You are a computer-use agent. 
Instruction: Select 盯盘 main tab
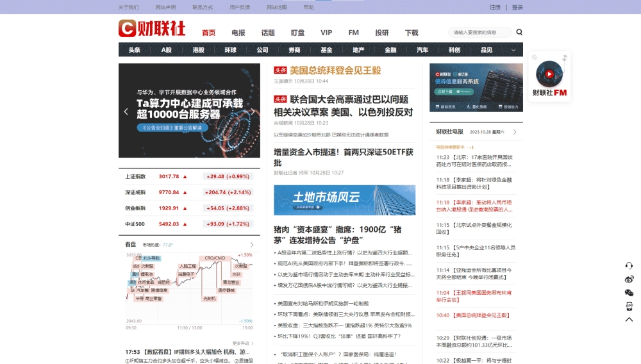pos(297,33)
